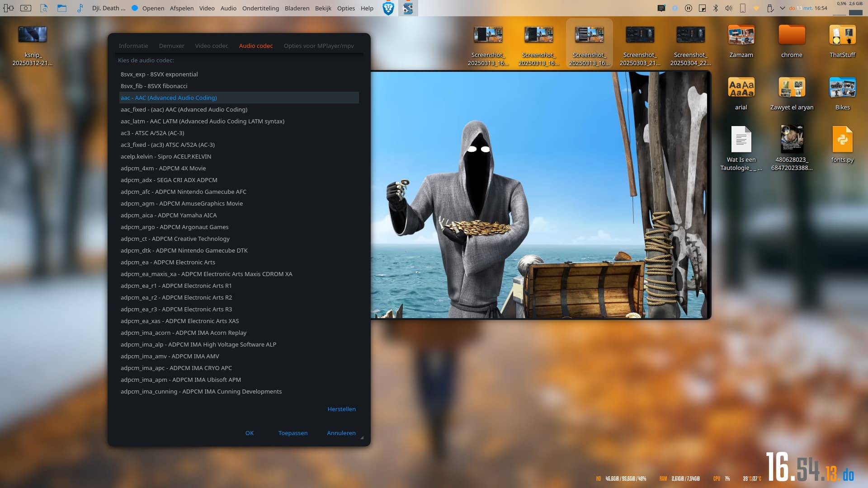Screen dimensions: 868x488
Task: Click the SMPlayer video display area
Action: (x=540, y=195)
